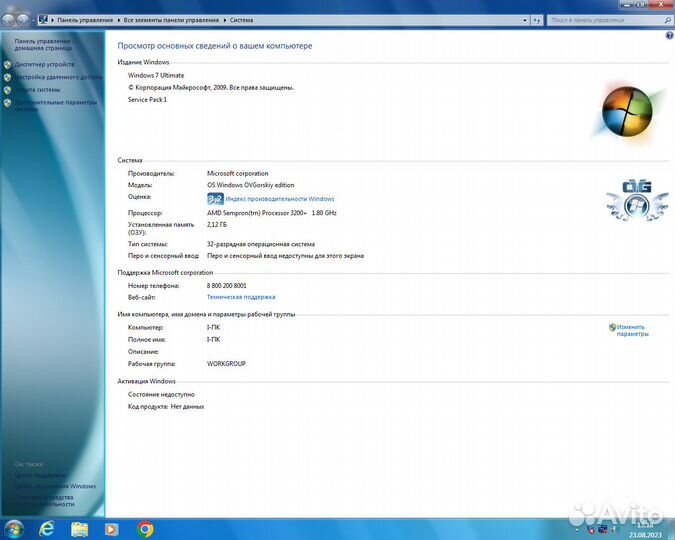
Task: Expand the arrow before 'Панель управления' breadcrumb
Action: click(53, 20)
